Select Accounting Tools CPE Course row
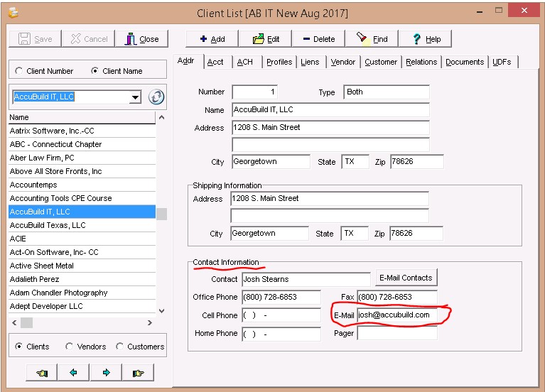The width and height of the screenshot is (545, 392). pos(82,198)
